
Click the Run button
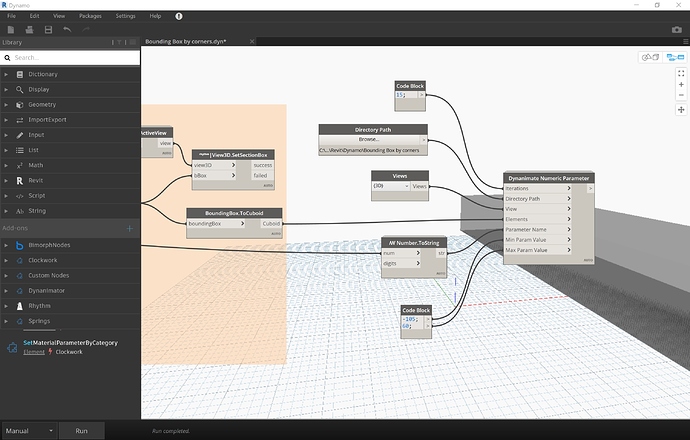[81, 431]
